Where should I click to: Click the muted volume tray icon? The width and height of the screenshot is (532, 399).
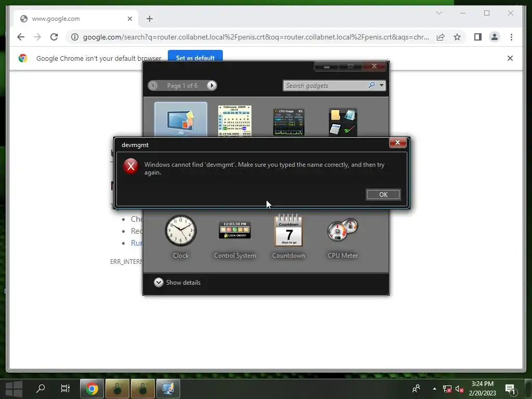(459, 389)
